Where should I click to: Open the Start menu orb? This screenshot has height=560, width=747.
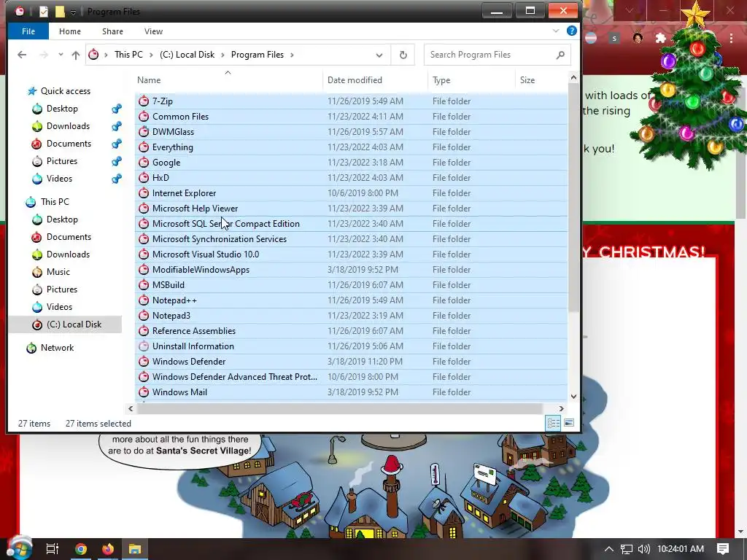coord(19,548)
